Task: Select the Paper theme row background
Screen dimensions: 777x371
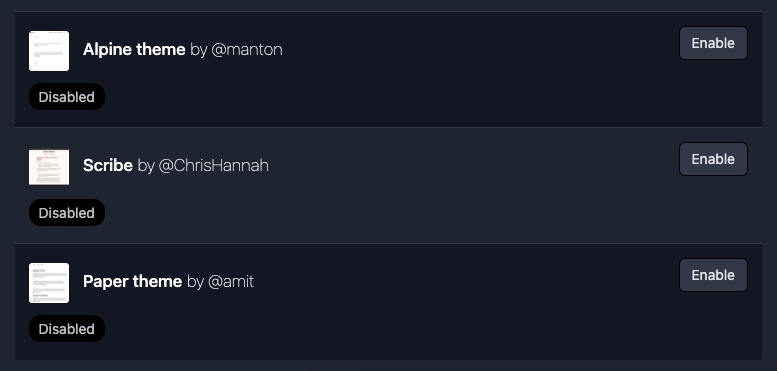Action: pyautogui.click(x=388, y=302)
